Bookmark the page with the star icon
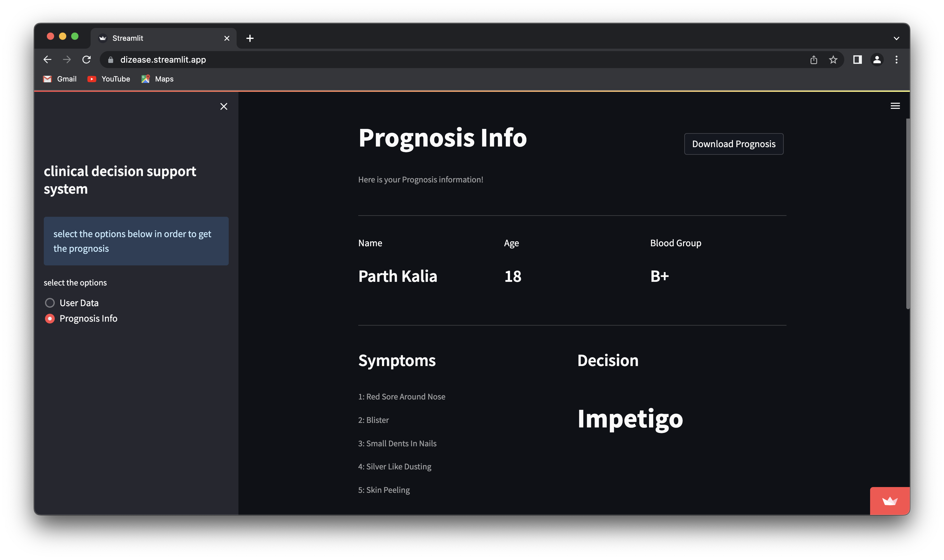The height and width of the screenshot is (560, 944). click(x=833, y=59)
